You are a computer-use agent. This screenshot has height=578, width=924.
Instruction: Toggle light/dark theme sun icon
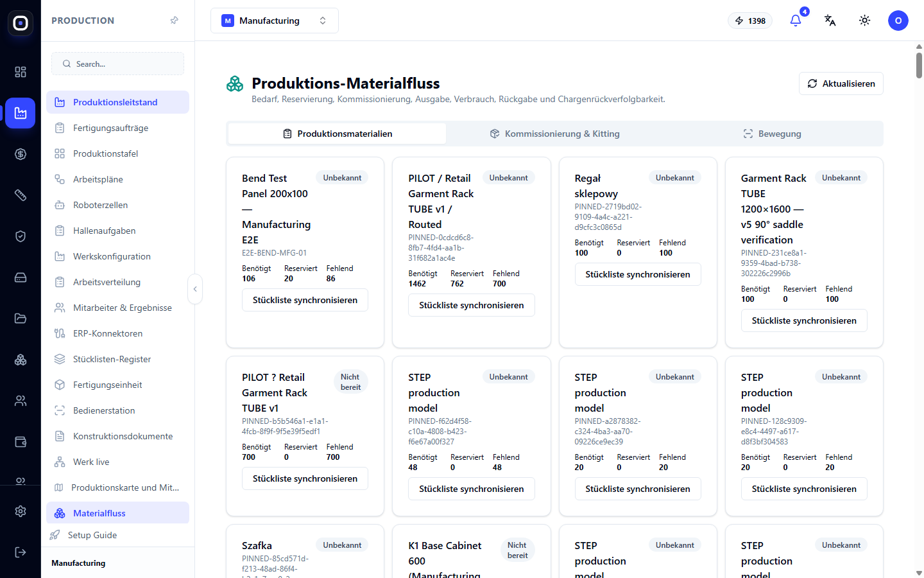pyautogui.click(x=865, y=21)
